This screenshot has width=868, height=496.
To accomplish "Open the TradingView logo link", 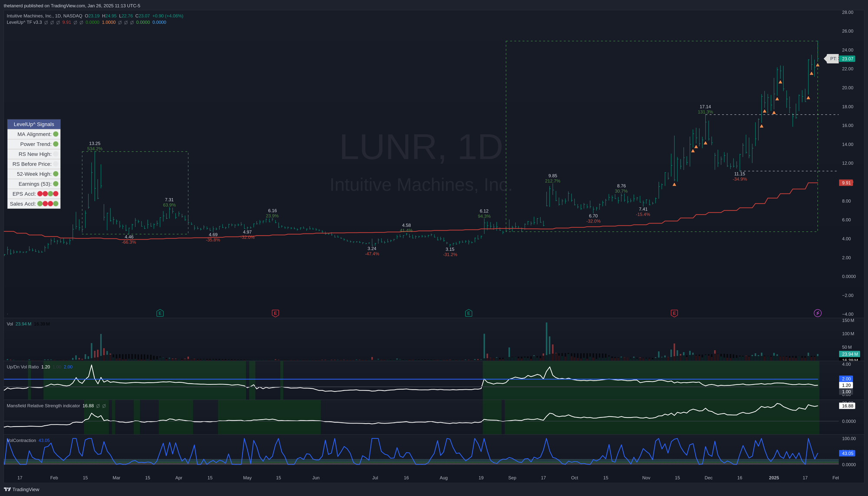I will [x=22, y=489].
